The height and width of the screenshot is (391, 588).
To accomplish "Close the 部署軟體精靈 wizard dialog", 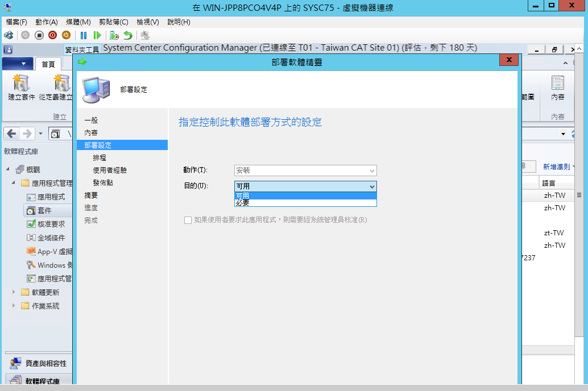I will pos(509,60).
